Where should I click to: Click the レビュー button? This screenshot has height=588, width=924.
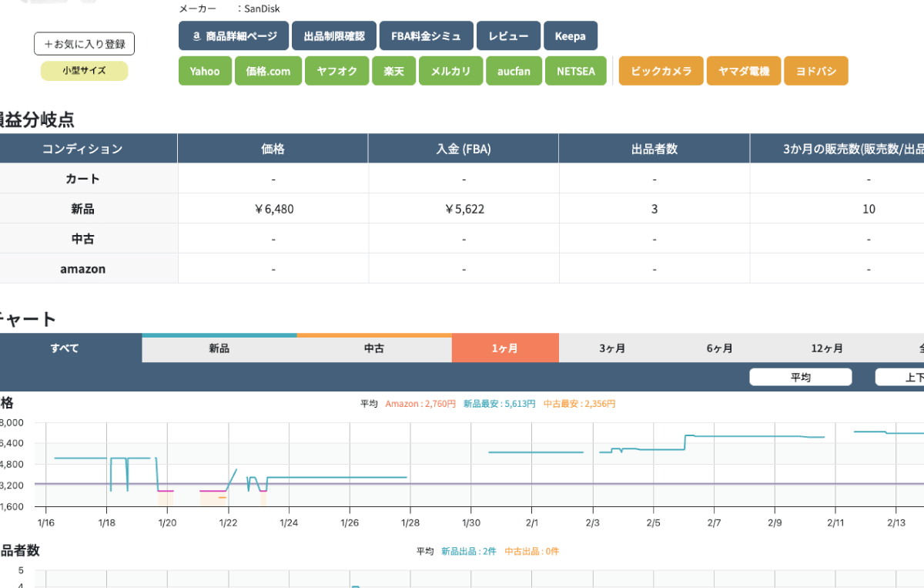click(x=508, y=36)
